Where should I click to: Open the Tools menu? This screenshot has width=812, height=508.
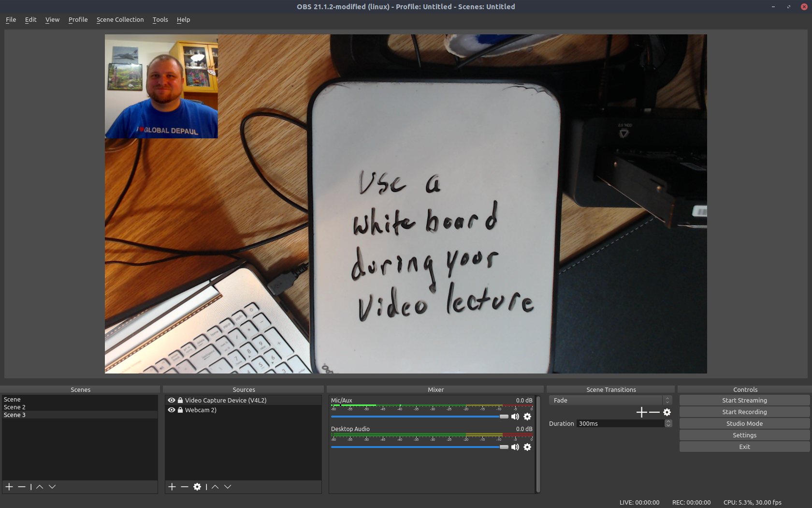(160, 20)
